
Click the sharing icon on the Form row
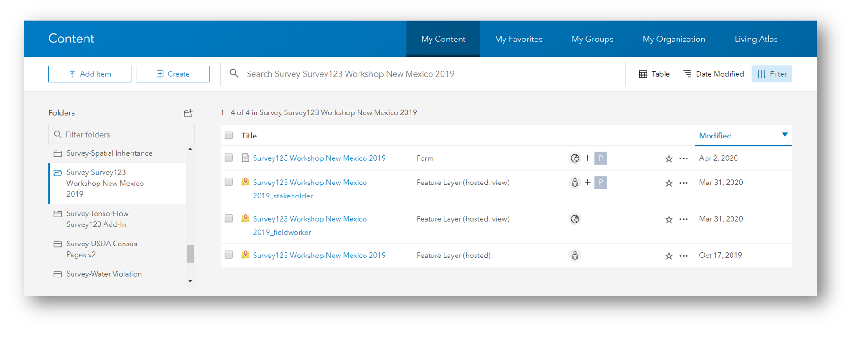click(x=575, y=158)
